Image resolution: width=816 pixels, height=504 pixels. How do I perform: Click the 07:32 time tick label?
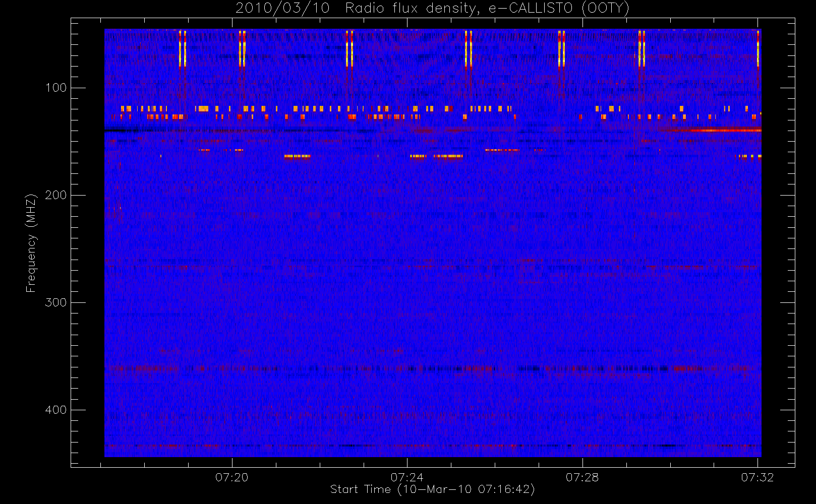(x=757, y=477)
